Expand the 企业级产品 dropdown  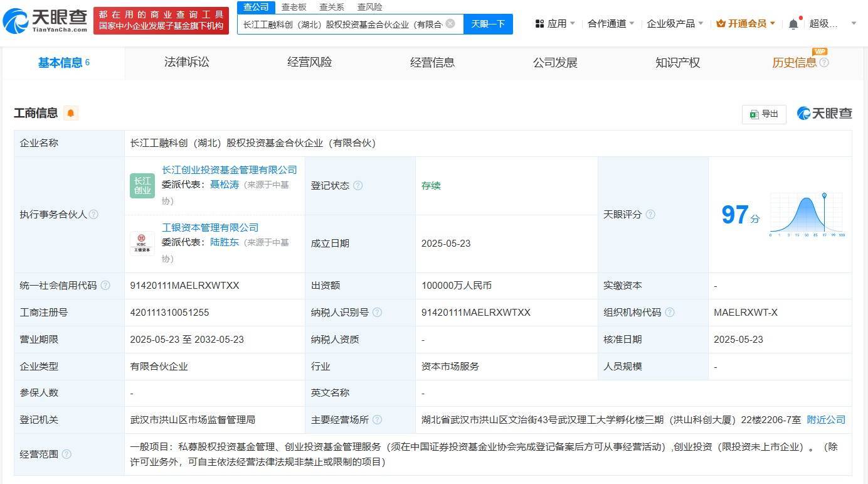[x=675, y=24]
